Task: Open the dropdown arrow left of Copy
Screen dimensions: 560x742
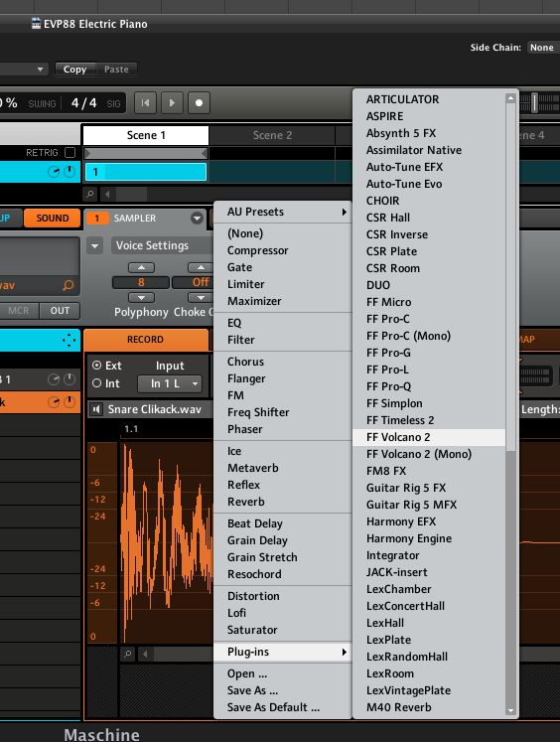Action: pos(40,70)
